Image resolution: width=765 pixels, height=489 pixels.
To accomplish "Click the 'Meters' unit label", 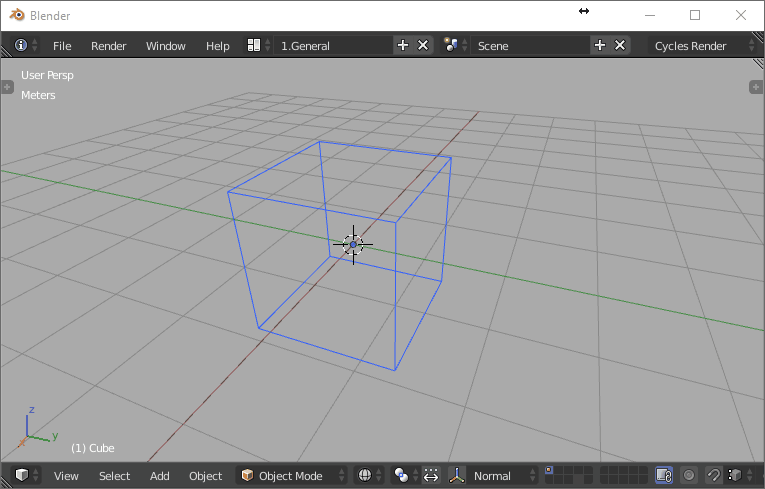I will (x=38, y=95).
